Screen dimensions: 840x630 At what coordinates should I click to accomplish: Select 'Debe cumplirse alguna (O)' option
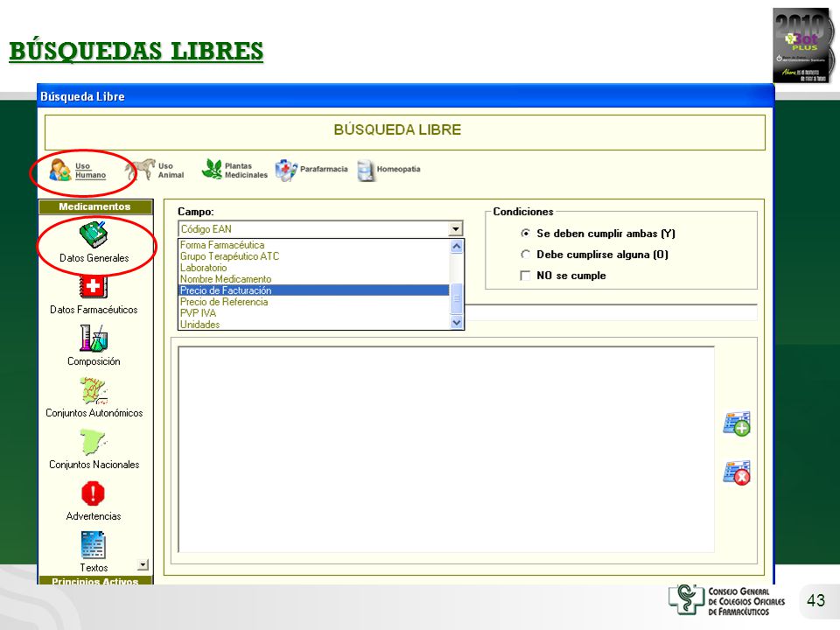click(x=526, y=255)
